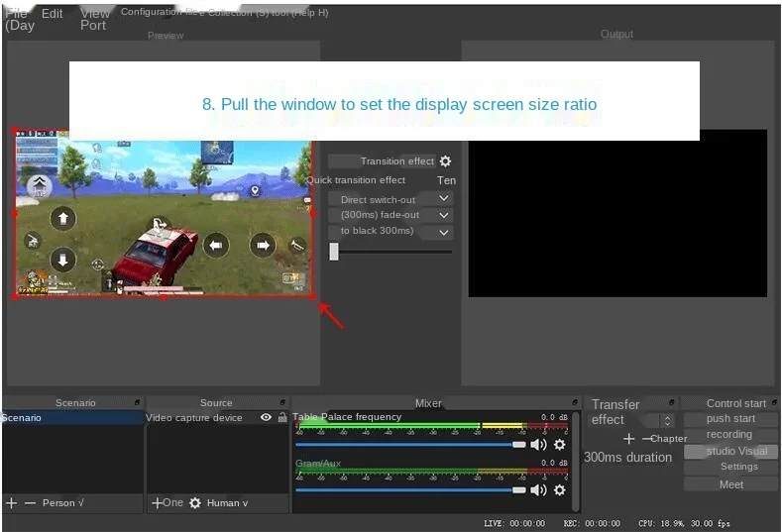Click the CPU: 18.9%, 30.00 fps text
782x532 pixels.
[684, 523]
